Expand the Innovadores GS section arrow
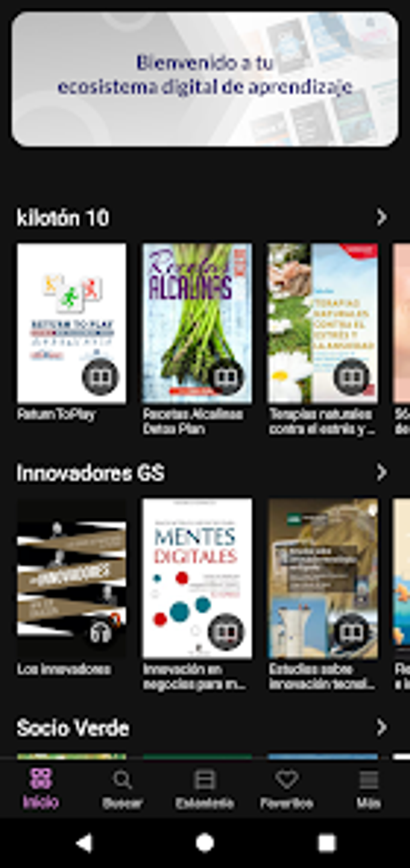Screen dimensions: 410x868 pyautogui.click(x=381, y=472)
